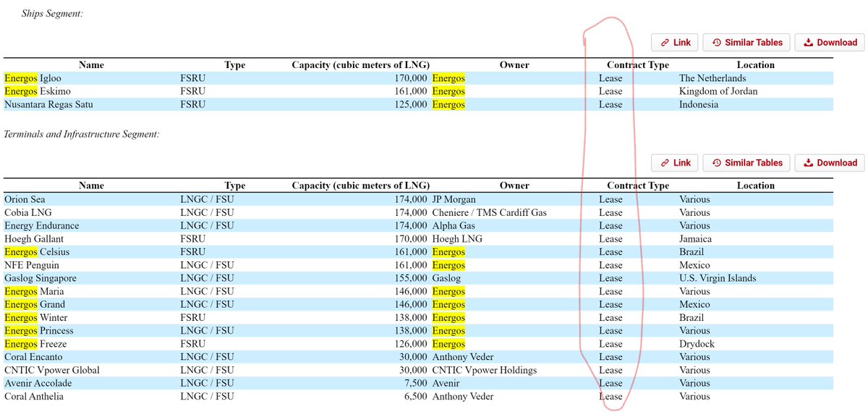
Task: Click 'Lease' in the Orion Sea row
Action: [x=610, y=199]
